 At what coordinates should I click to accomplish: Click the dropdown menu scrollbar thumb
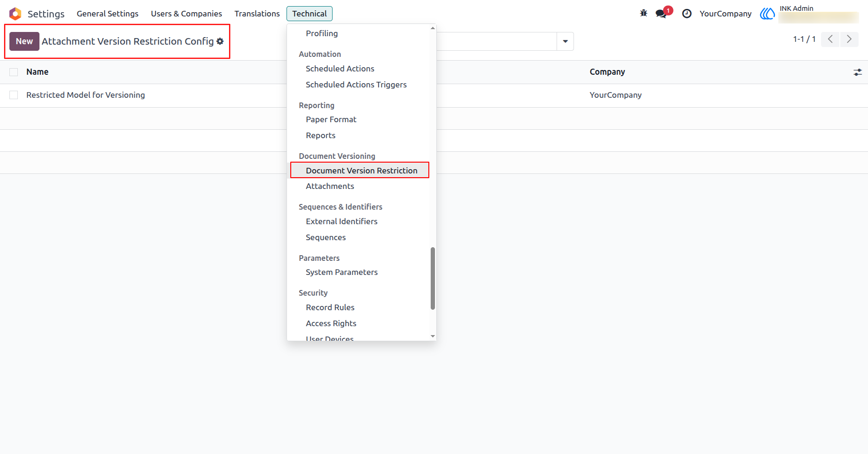click(433, 278)
